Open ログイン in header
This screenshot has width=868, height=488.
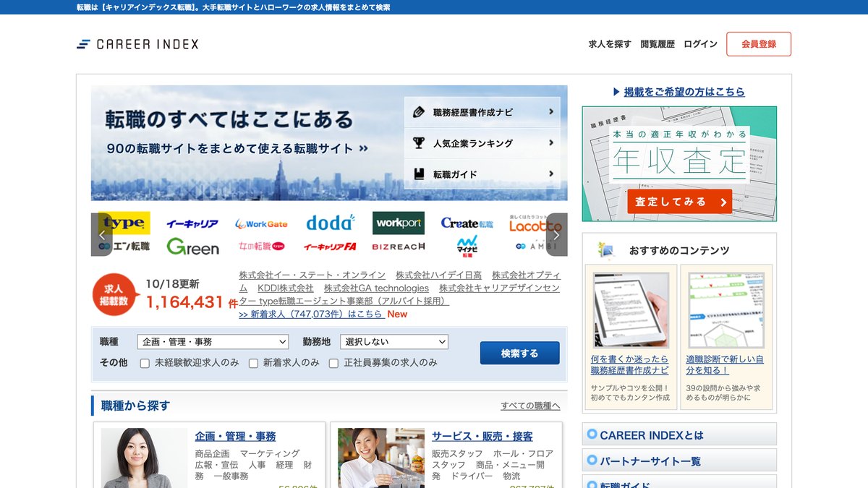tap(700, 44)
